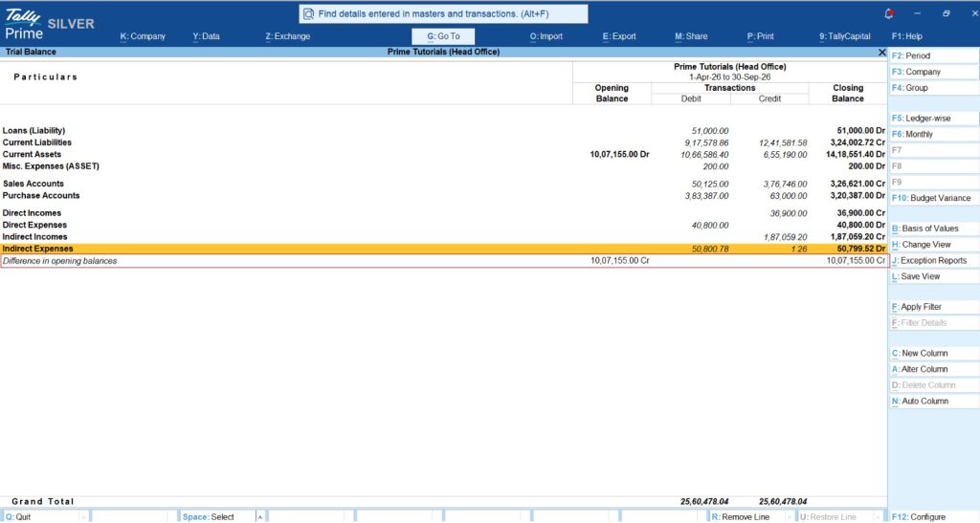Open the 9: TallyCapital menu

pos(845,36)
